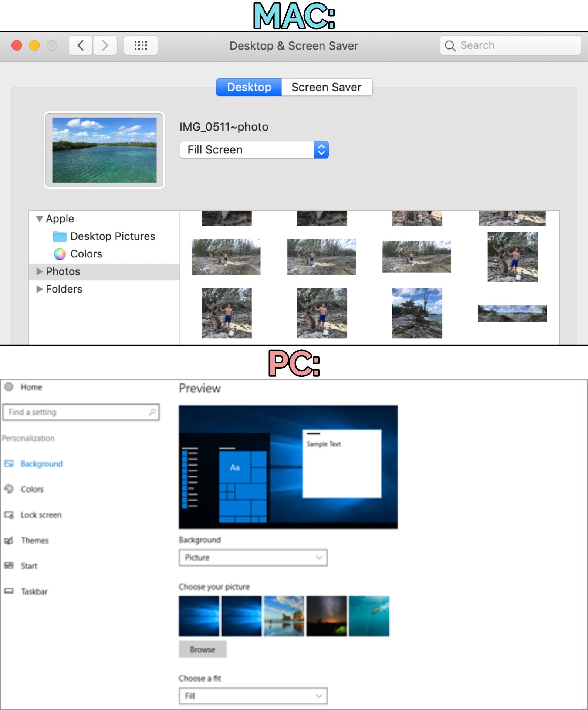Open the Fill Screen dropdown
Viewport: 588px width, 710px height.
pyautogui.click(x=254, y=150)
